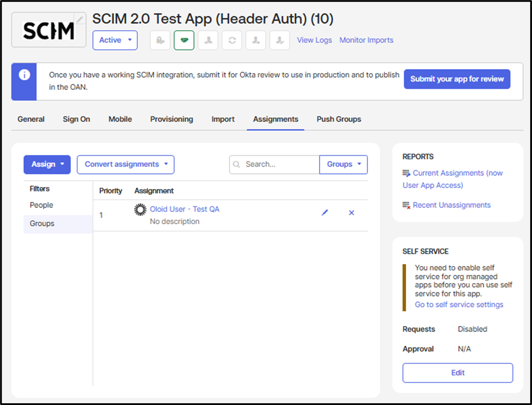
Task: Click the greyed-out lock sign-on icon
Action: (160, 40)
